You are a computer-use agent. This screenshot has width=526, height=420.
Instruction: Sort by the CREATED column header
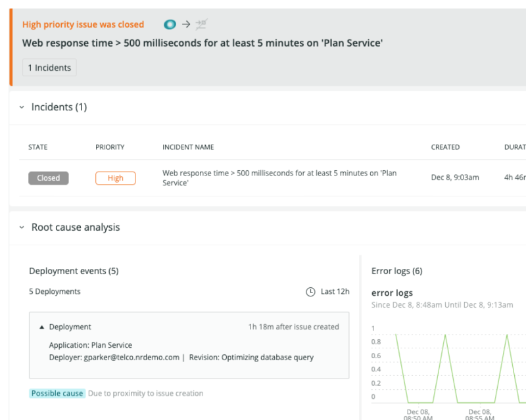pos(445,147)
